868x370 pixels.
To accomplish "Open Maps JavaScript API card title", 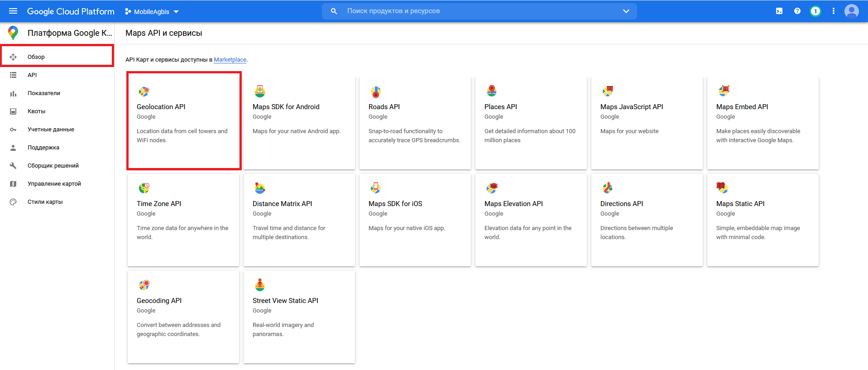I will (x=632, y=107).
